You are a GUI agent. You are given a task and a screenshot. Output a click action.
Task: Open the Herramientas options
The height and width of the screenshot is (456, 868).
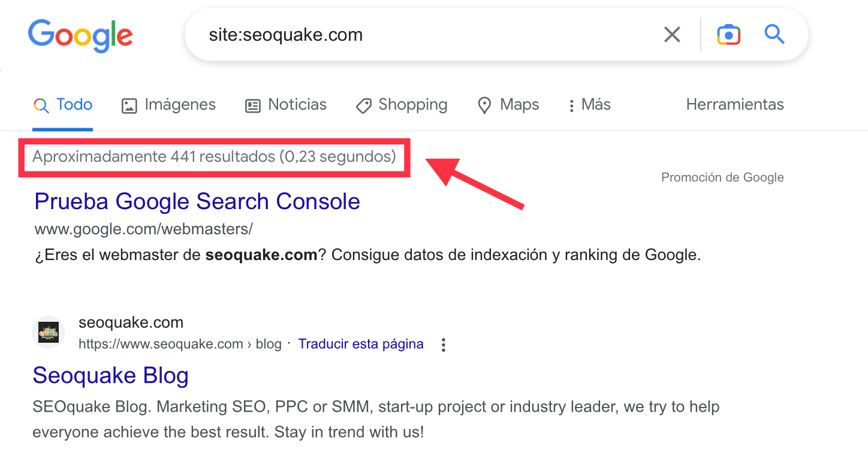point(735,105)
